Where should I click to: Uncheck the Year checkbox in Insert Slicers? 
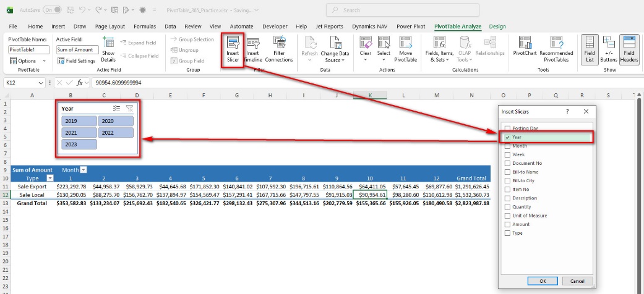click(x=508, y=137)
